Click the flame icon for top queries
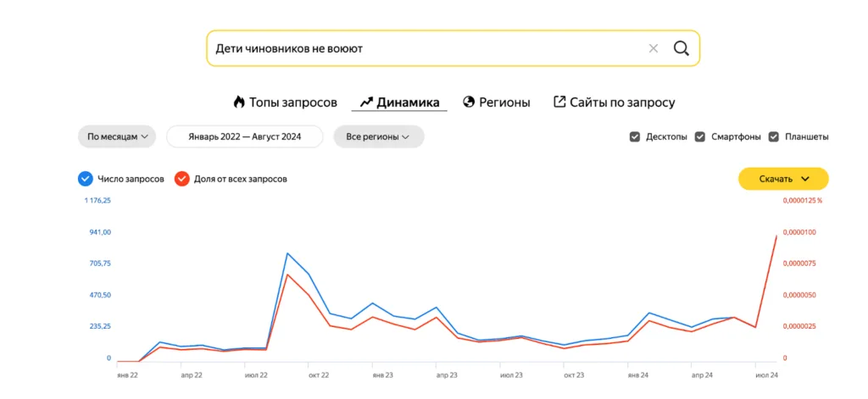Image resolution: width=868 pixels, height=399 pixels. [x=239, y=103]
